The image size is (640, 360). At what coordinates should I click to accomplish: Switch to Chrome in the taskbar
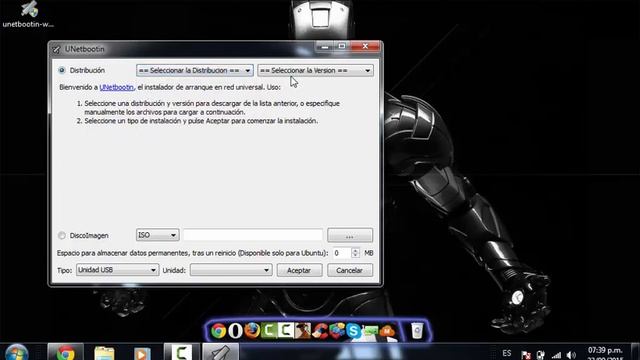pos(65,352)
